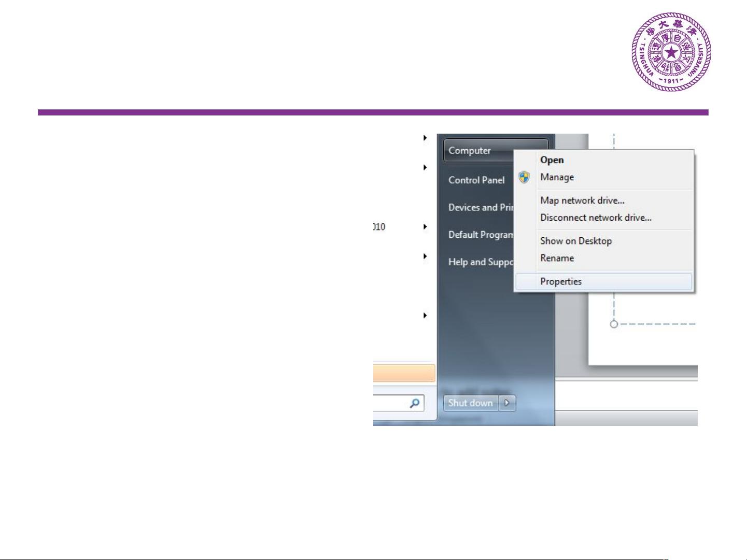Click the magnifier icon in the search box
This screenshot has width=747, height=560.
(x=414, y=403)
